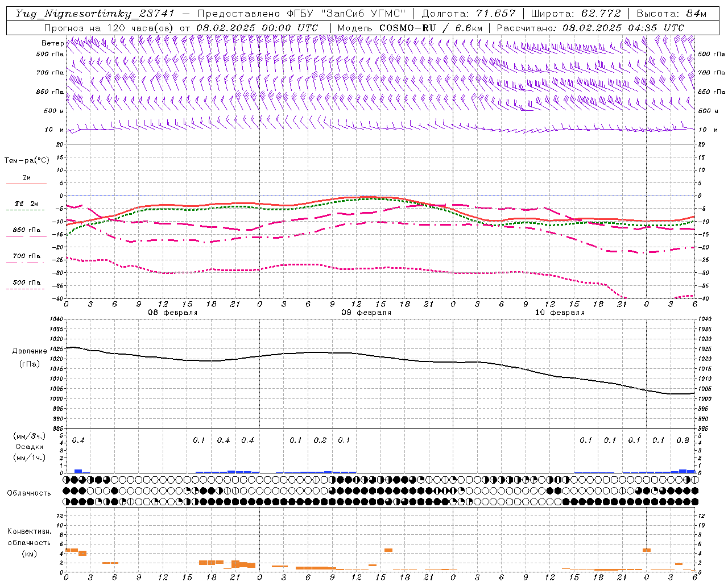728x582 pixels.
Task: Click the Осадки panel label
Action: pyautogui.click(x=29, y=447)
